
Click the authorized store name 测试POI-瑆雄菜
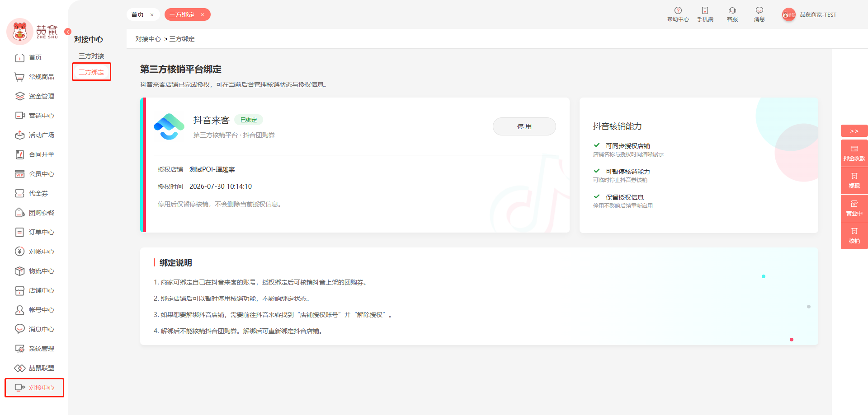point(212,169)
